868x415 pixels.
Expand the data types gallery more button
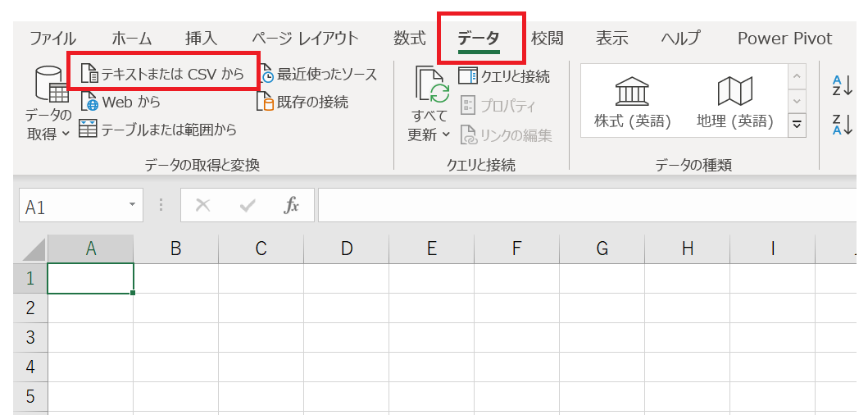pyautogui.click(x=797, y=125)
